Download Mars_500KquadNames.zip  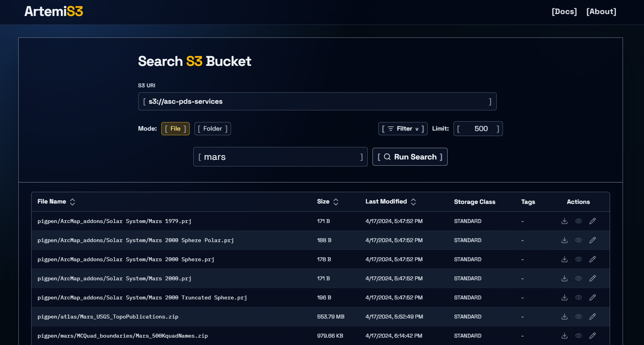[x=564, y=336]
